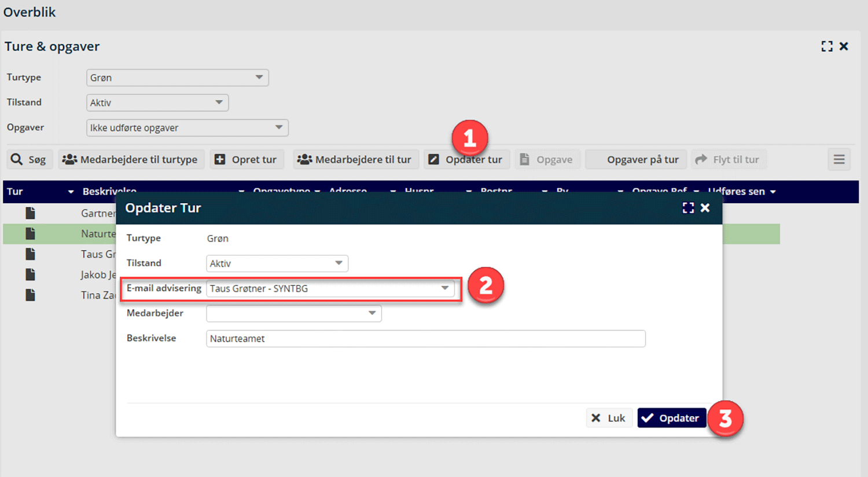Maximize the Ture & opgaver panel
868x477 pixels.
[827, 46]
